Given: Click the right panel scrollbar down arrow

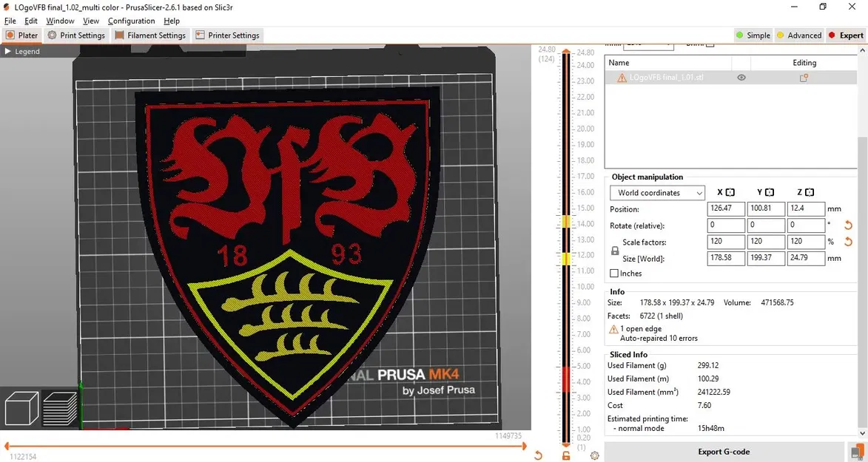Looking at the screenshot, I should tap(863, 433).
